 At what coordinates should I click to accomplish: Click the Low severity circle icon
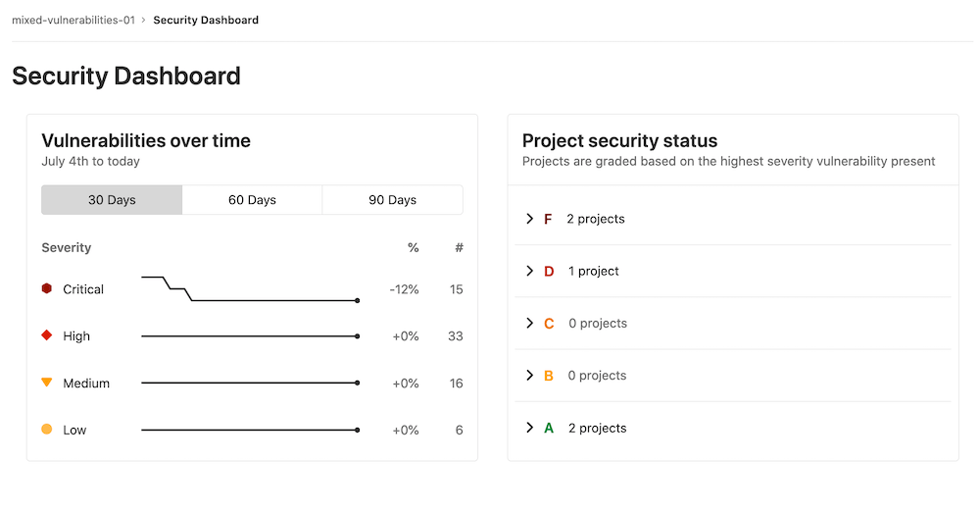[x=46, y=430]
